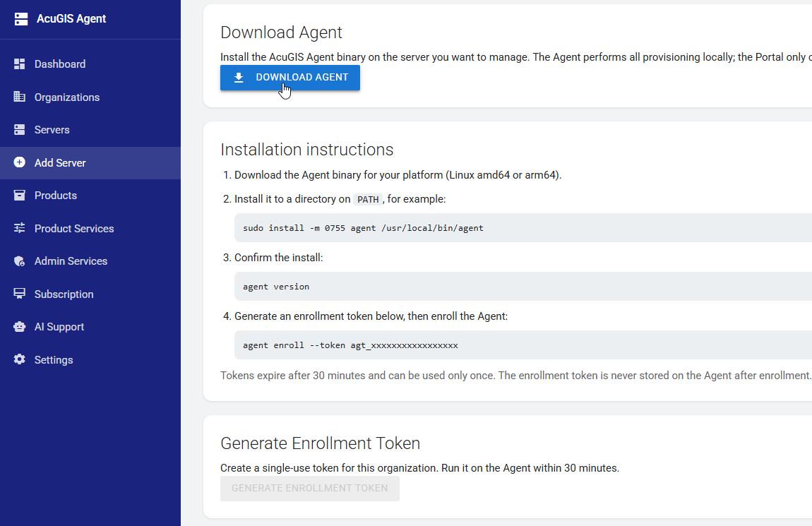
Task: Open the Servers page
Action: point(90,130)
